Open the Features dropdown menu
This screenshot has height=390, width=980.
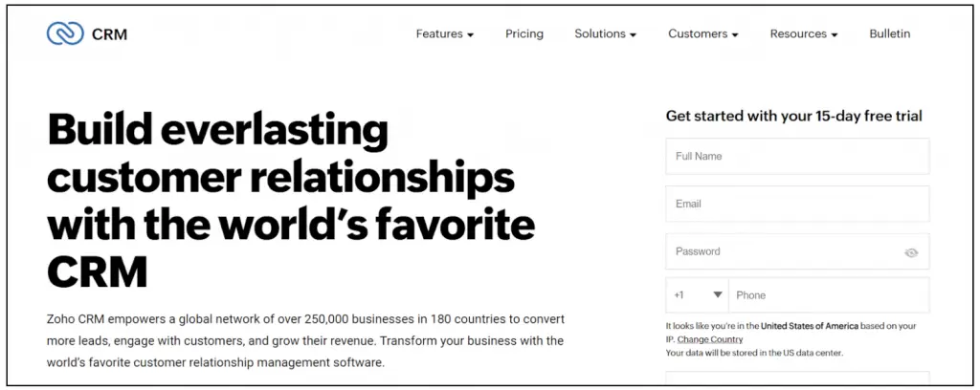444,33
